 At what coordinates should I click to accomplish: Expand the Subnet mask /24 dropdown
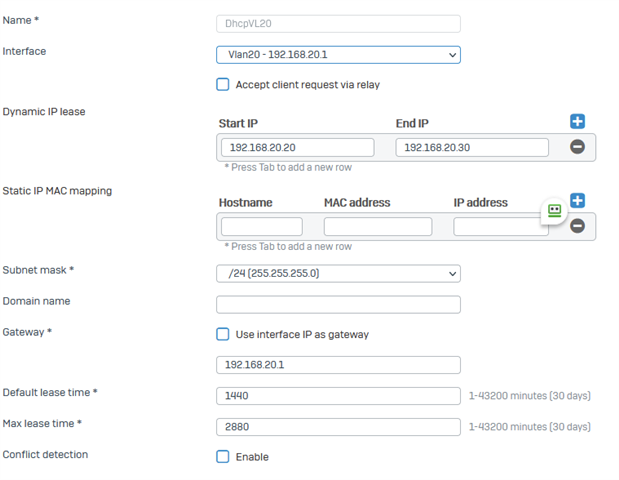[x=338, y=274]
